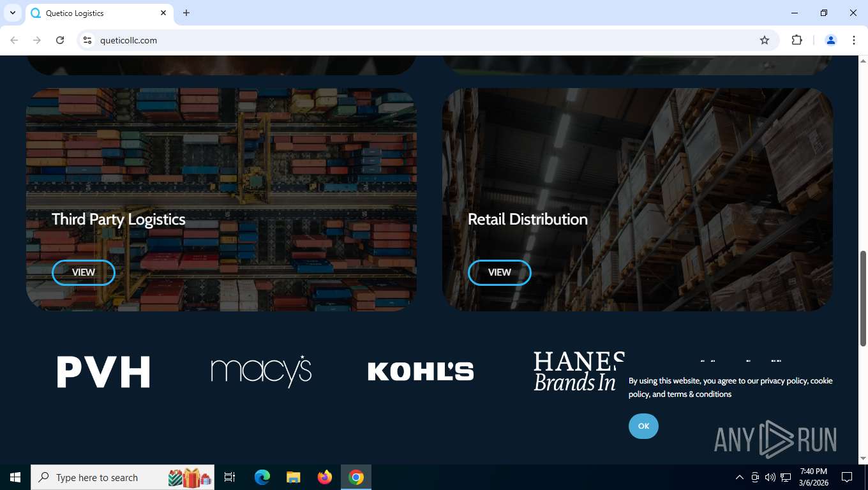
Task: Click the scrollbar down arrow
Action: tap(864, 459)
